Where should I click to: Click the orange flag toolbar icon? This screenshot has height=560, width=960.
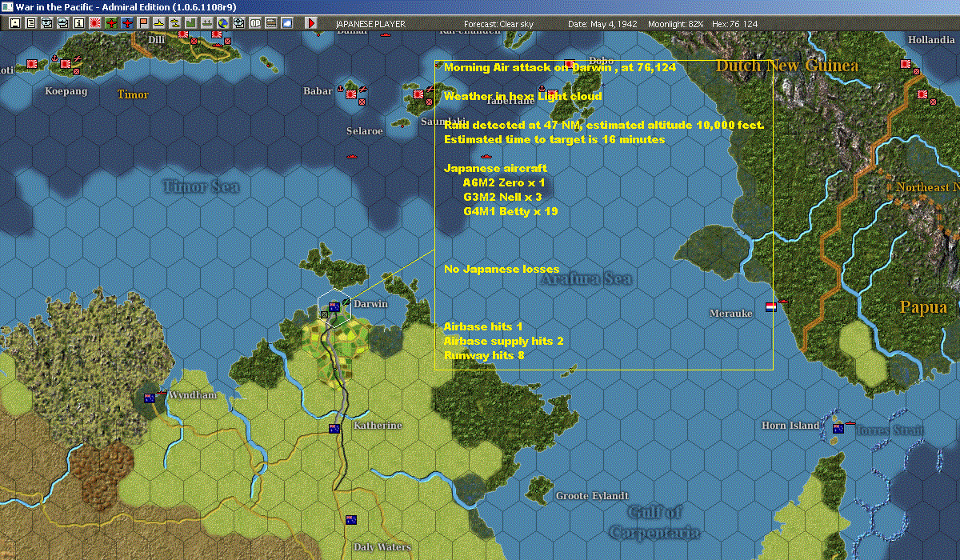tap(143, 23)
